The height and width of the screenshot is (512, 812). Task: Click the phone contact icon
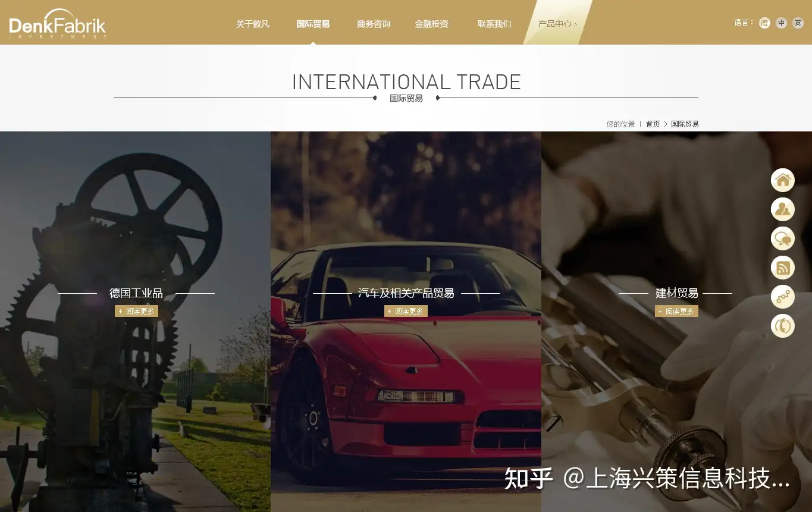pos(782,326)
